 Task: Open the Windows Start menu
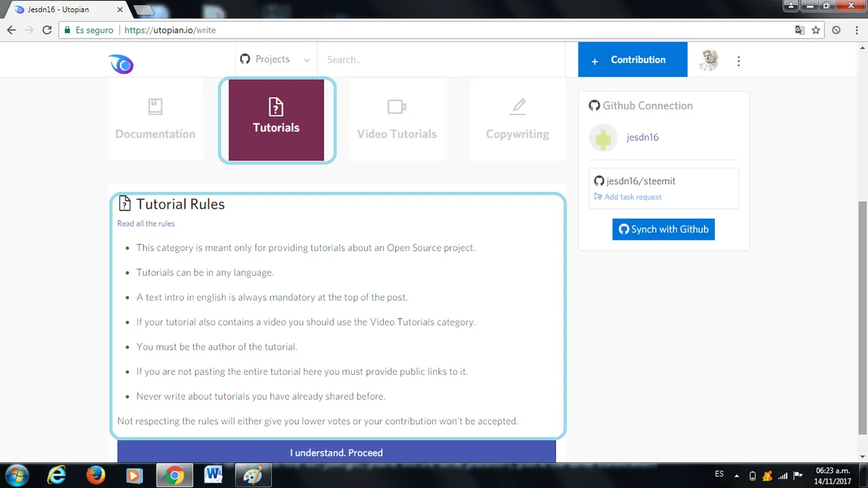(x=17, y=475)
